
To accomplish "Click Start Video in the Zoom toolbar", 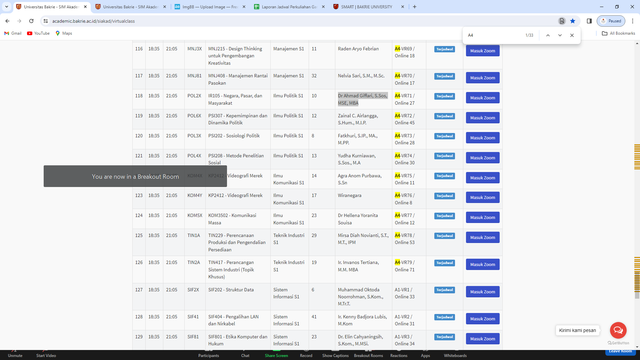I will [46, 354].
